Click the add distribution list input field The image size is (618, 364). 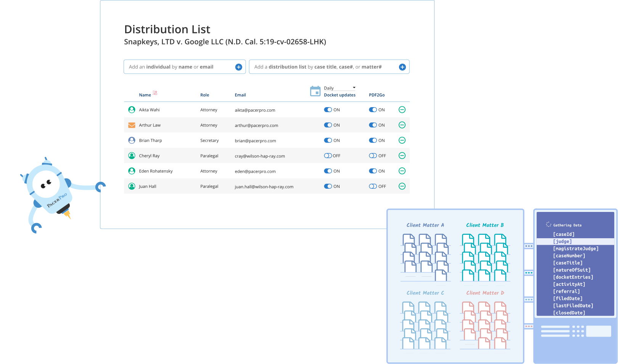329,67
